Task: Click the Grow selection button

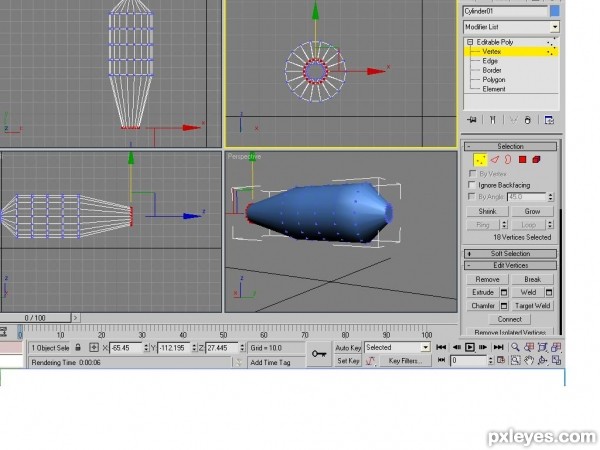Action: pos(532,211)
